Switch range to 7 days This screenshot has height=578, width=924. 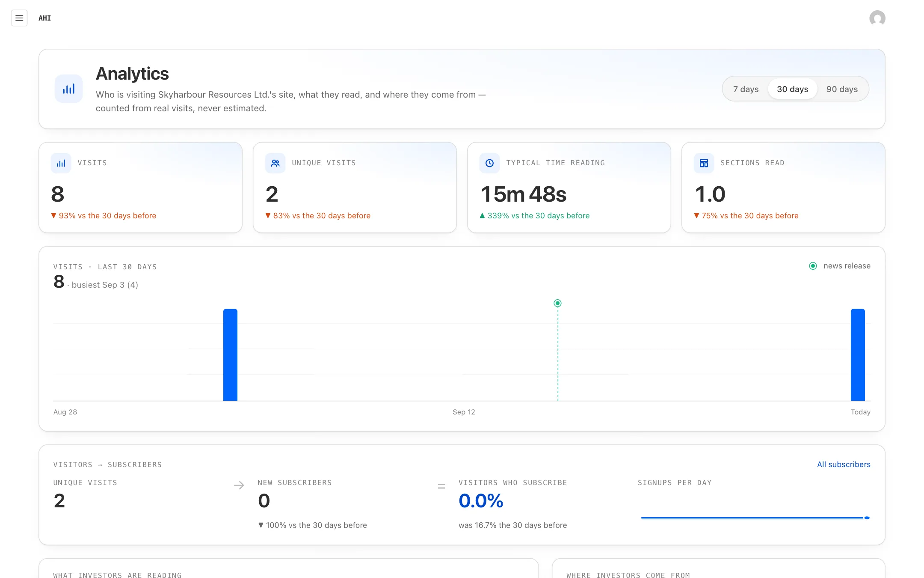746,89
